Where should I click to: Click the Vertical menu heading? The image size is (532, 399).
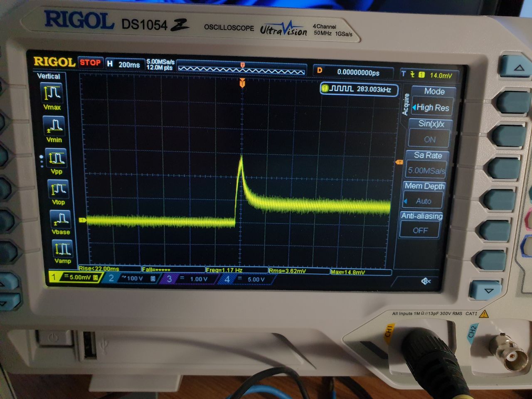pyautogui.click(x=49, y=76)
